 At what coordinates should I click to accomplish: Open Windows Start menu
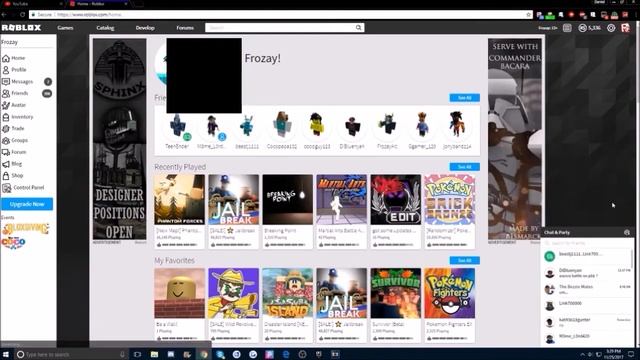pyautogui.click(x=6, y=354)
